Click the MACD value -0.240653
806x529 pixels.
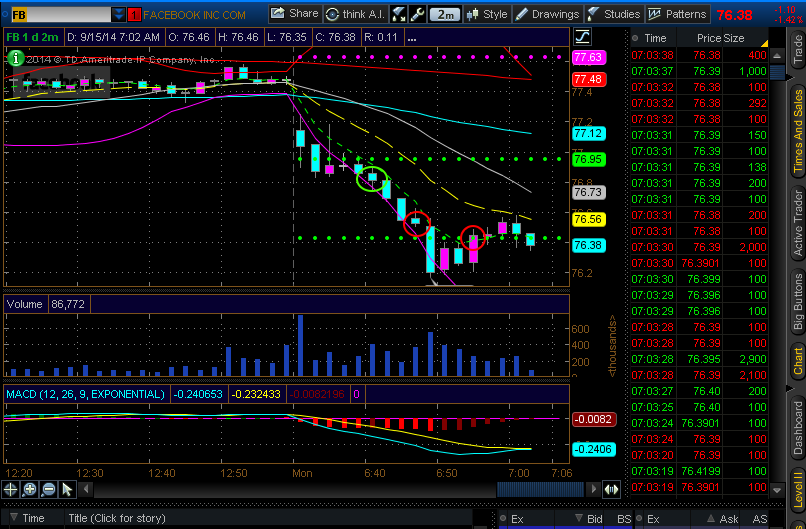click(198, 394)
